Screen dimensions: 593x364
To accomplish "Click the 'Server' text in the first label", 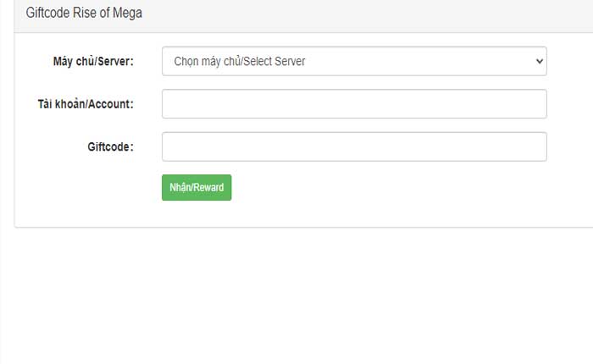I will point(115,61).
